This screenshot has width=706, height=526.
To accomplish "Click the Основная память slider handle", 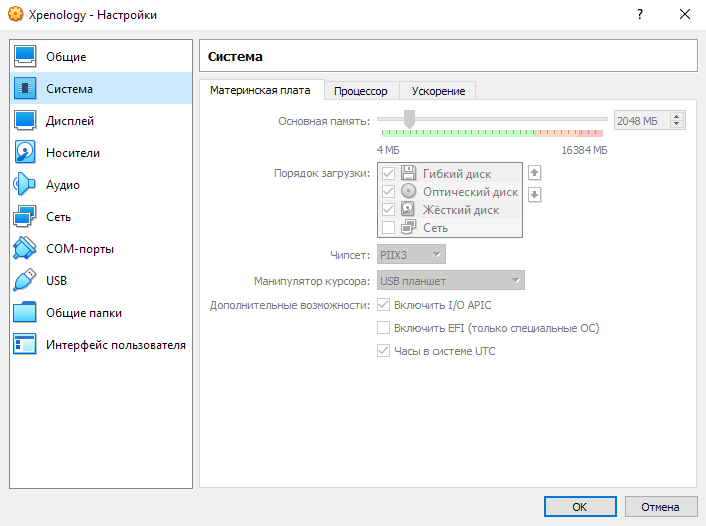I will (409, 119).
